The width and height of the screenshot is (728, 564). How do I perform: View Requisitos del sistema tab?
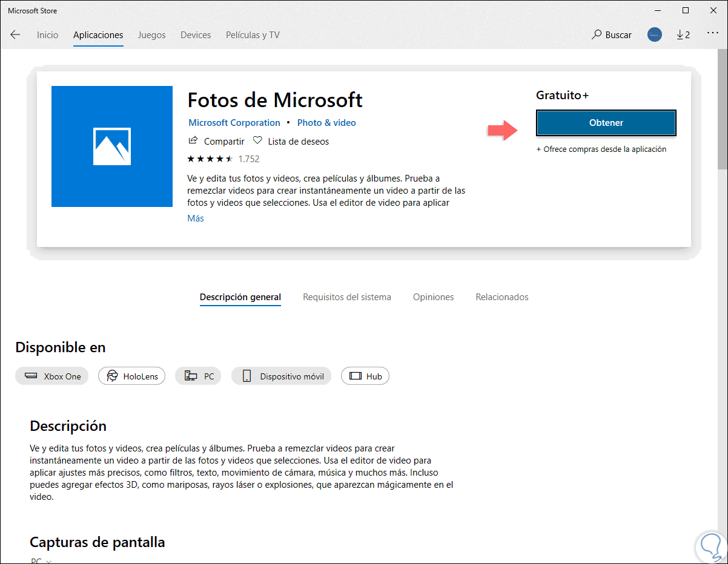point(347,297)
